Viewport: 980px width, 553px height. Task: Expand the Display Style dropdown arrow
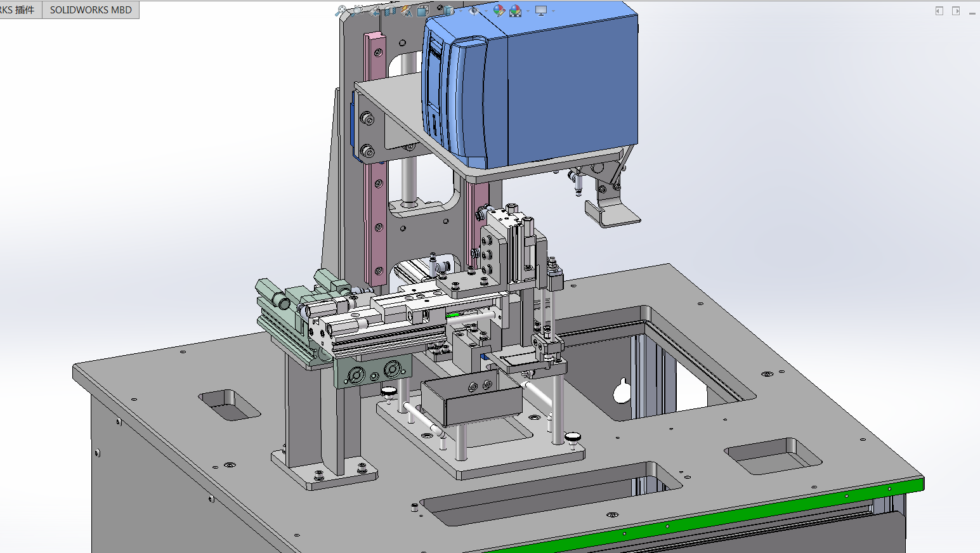(461, 11)
